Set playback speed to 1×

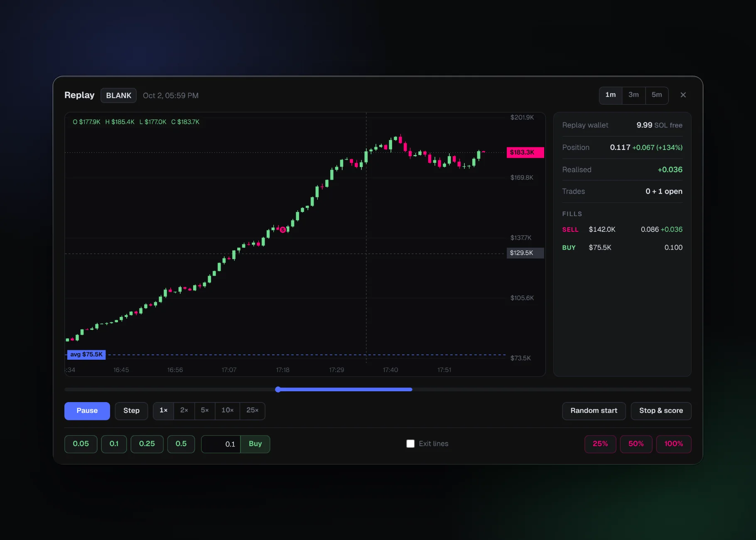(x=164, y=411)
